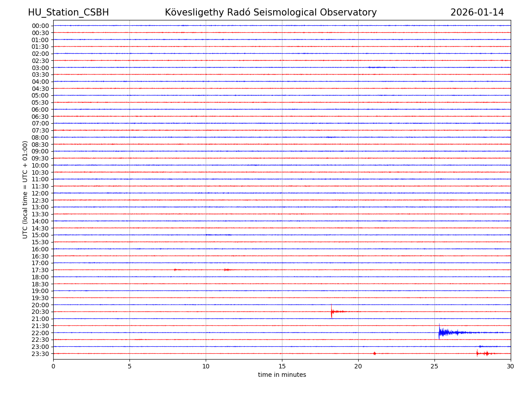Click the 15 tick on the minutes axis
The width and height of the screenshot is (532, 399).
pos(282,366)
